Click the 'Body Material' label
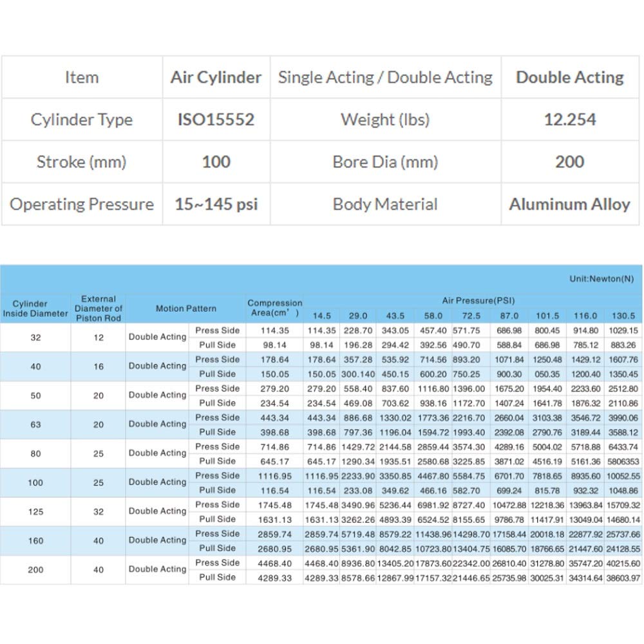The image size is (644, 644). point(385,204)
